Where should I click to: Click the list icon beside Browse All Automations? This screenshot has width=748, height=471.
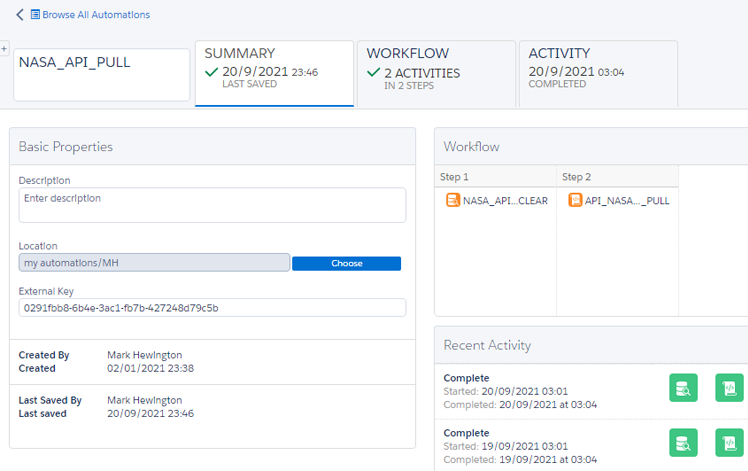[x=36, y=15]
